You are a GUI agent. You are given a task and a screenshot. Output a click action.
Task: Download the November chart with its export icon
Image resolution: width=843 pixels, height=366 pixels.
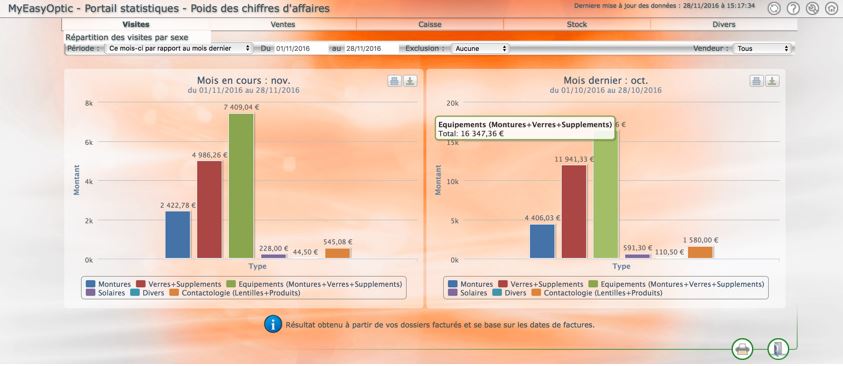coord(410,81)
